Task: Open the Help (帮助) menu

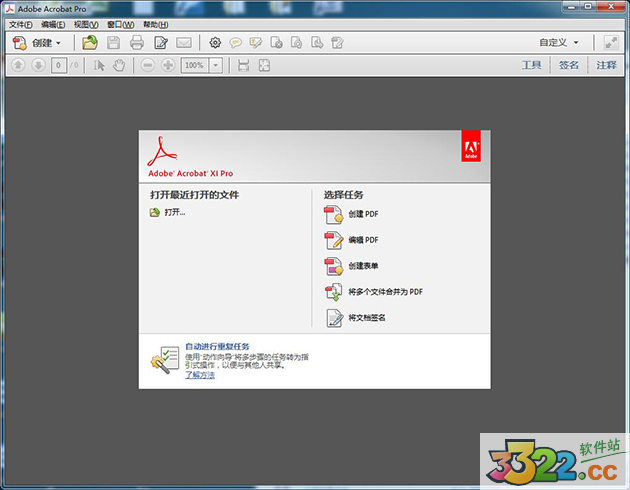Action: point(155,25)
